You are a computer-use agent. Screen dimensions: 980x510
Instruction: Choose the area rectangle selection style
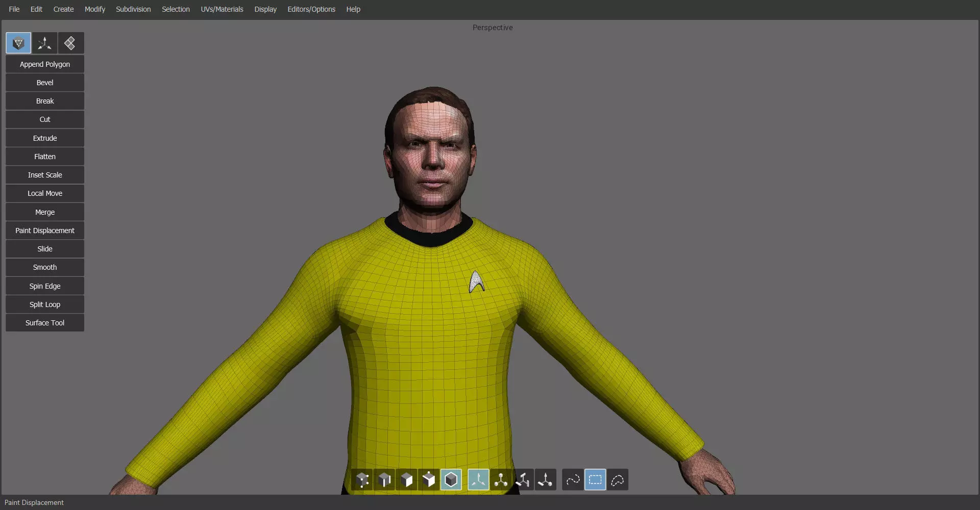pyautogui.click(x=595, y=480)
